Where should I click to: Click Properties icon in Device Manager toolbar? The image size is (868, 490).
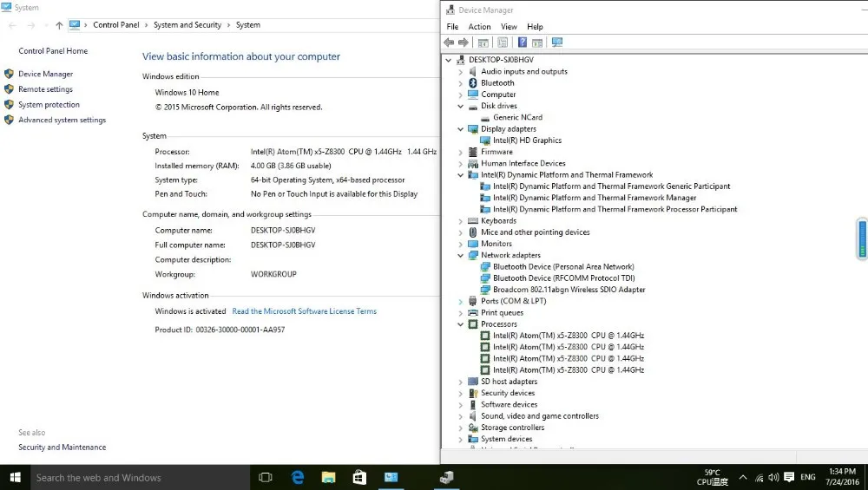(503, 42)
